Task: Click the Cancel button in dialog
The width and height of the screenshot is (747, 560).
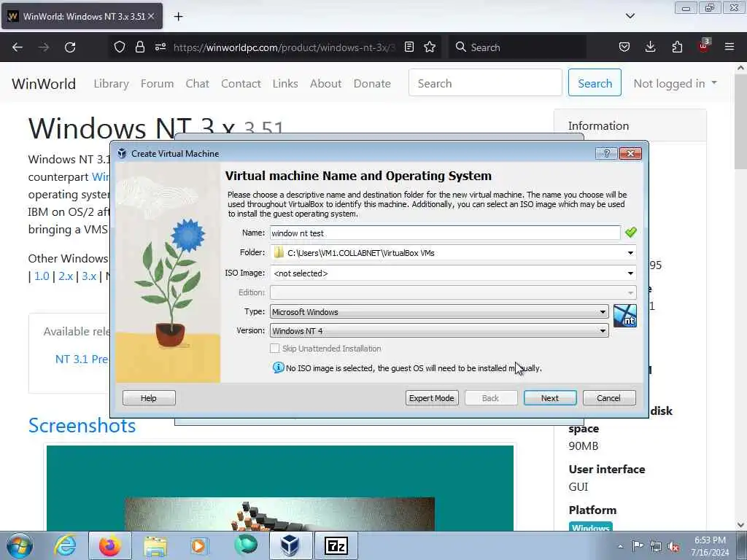Action: [x=609, y=397]
